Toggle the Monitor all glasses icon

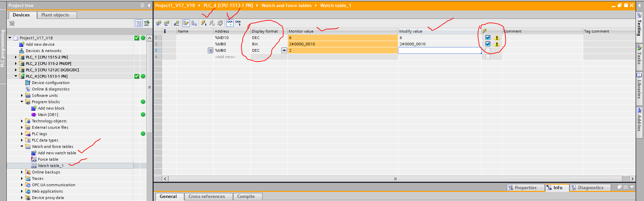[230, 23]
